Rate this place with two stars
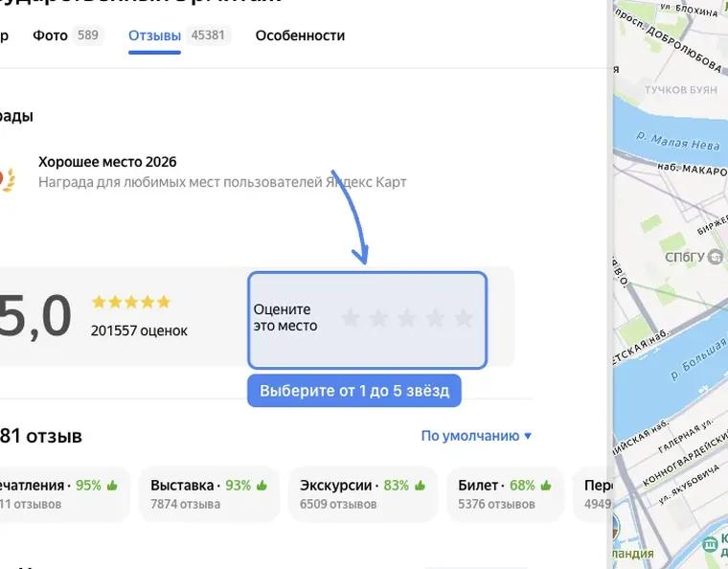 379,318
